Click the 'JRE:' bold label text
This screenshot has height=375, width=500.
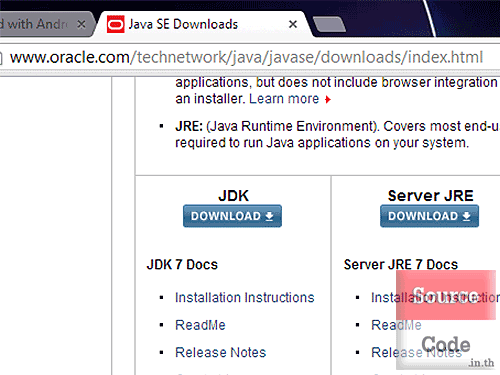189,126
